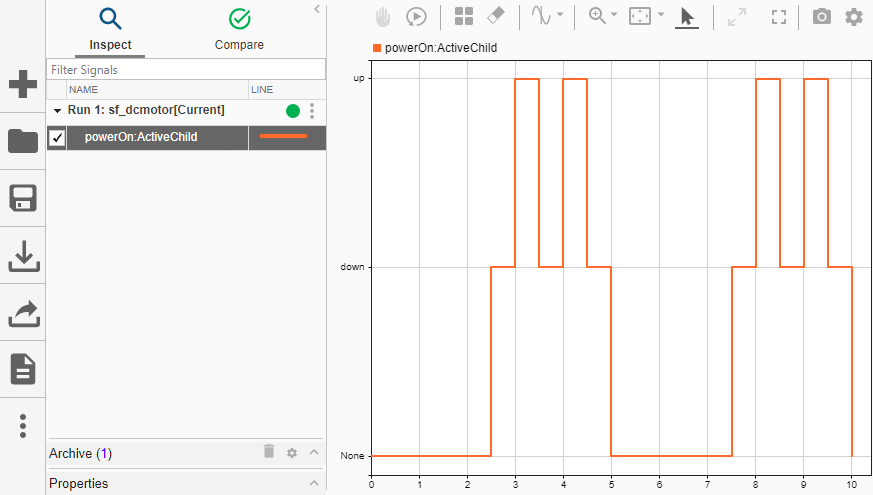Take a plot snapshot with camera icon
The width and height of the screenshot is (873, 495).
822,17
